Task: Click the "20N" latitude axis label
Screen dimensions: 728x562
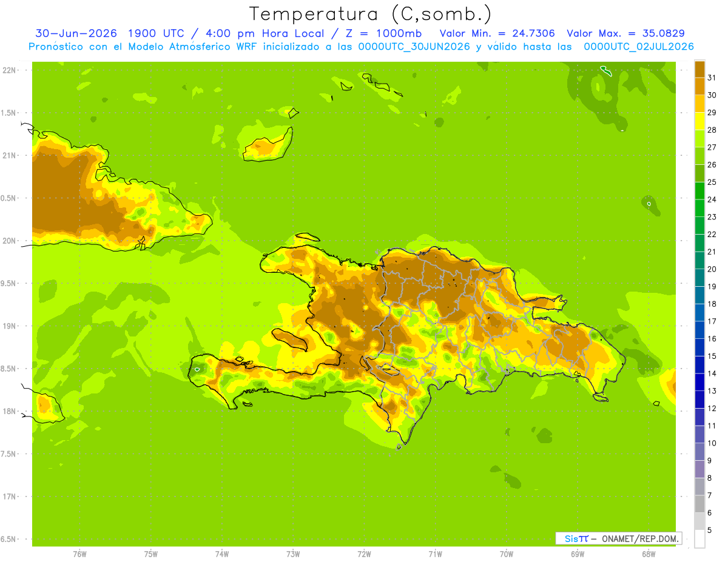Action: coord(8,241)
